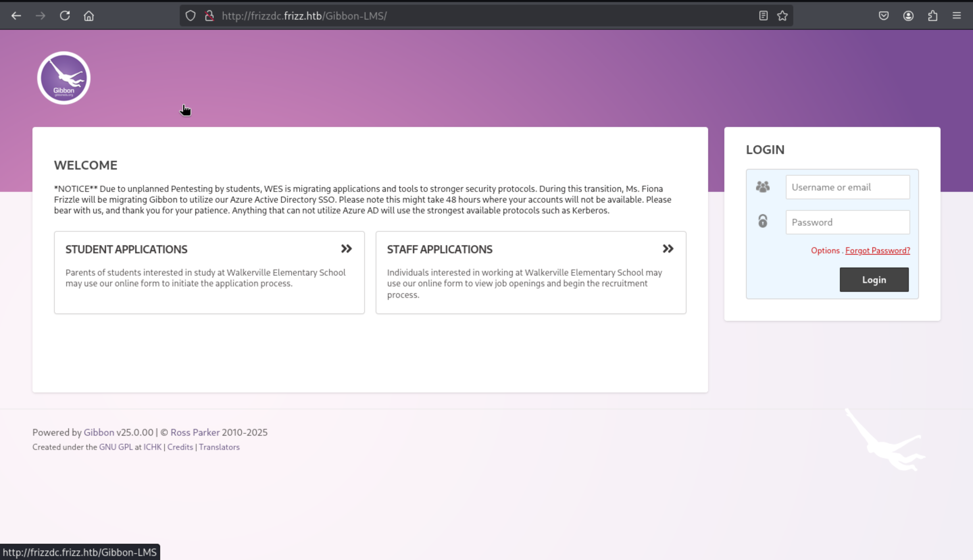Open the Credits footer link
Image resolution: width=973 pixels, height=560 pixels.
click(x=180, y=447)
